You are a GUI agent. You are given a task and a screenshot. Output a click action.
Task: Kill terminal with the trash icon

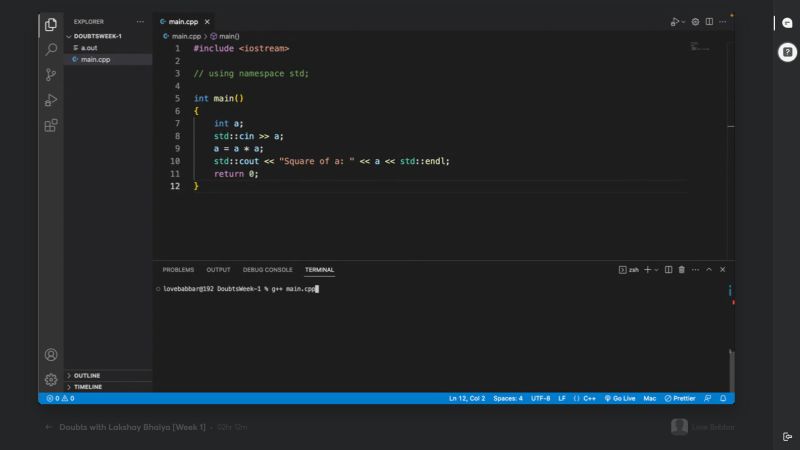682,269
